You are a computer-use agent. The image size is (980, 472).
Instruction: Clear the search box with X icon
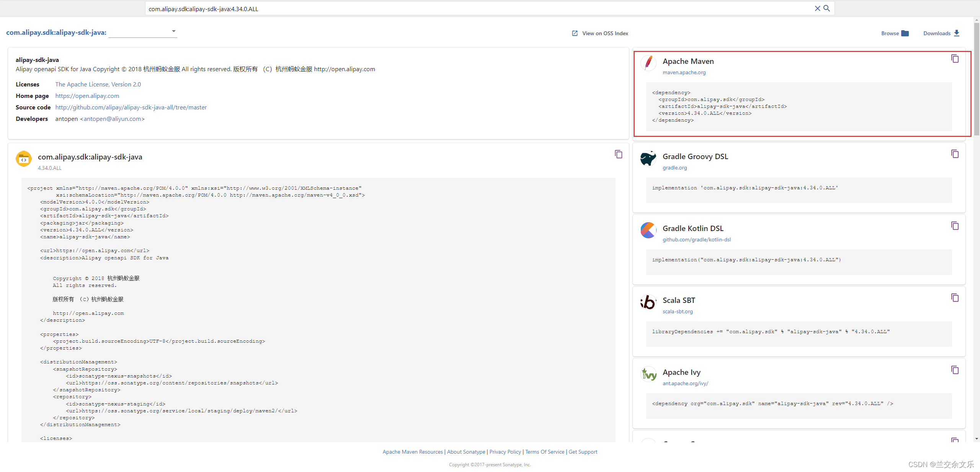click(x=817, y=8)
